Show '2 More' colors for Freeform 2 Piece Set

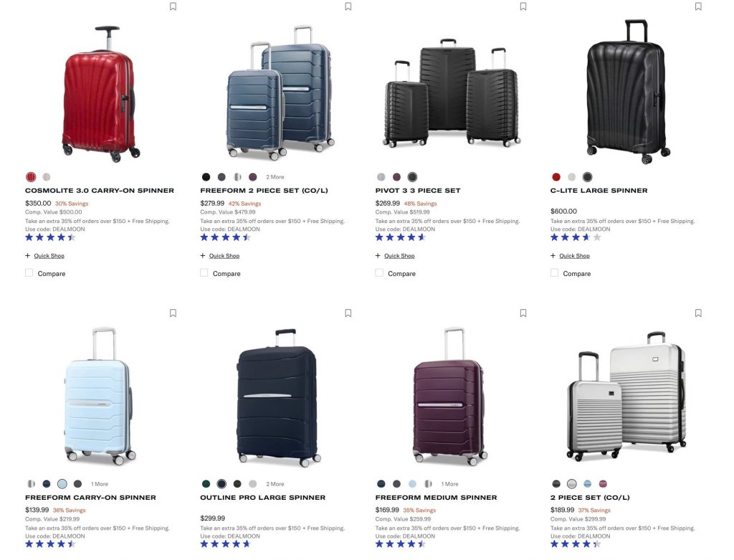point(275,177)
